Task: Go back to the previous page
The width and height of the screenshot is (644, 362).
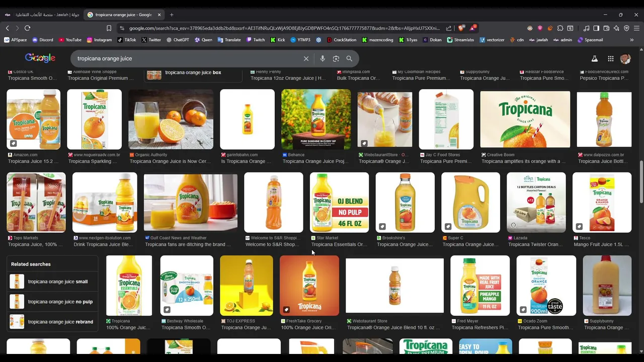Action: click(x=7, y=28)
